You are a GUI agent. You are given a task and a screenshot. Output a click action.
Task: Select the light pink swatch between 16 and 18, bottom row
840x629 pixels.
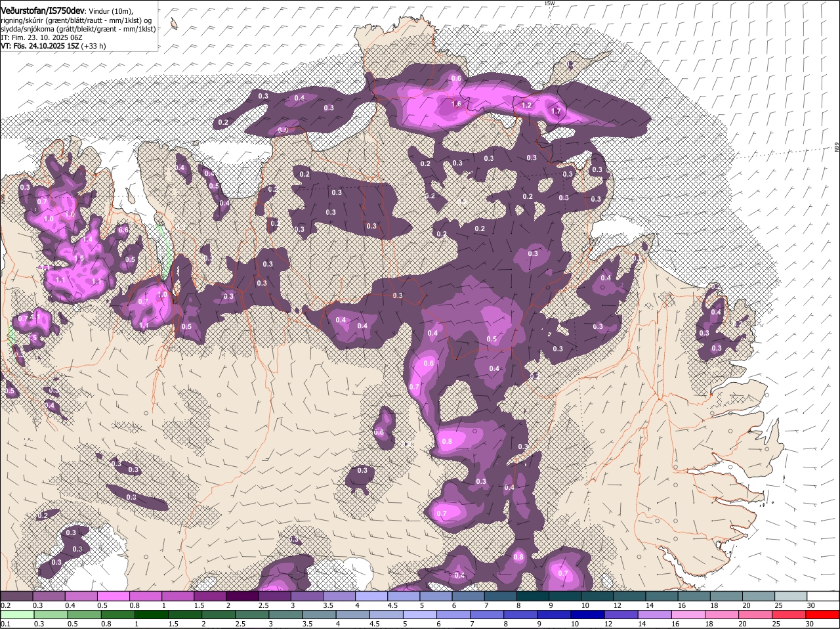pyautogui.click(x=687, y=615)
